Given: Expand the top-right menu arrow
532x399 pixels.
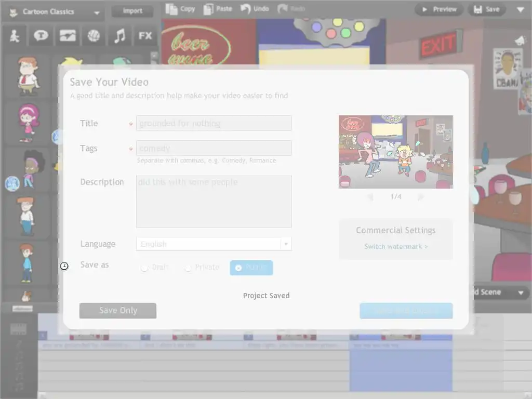Looking at the screenshot, I should point(521,10).
